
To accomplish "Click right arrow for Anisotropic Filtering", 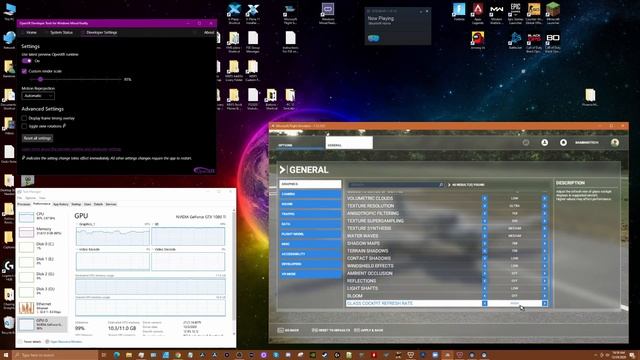I will pos(544,213).
